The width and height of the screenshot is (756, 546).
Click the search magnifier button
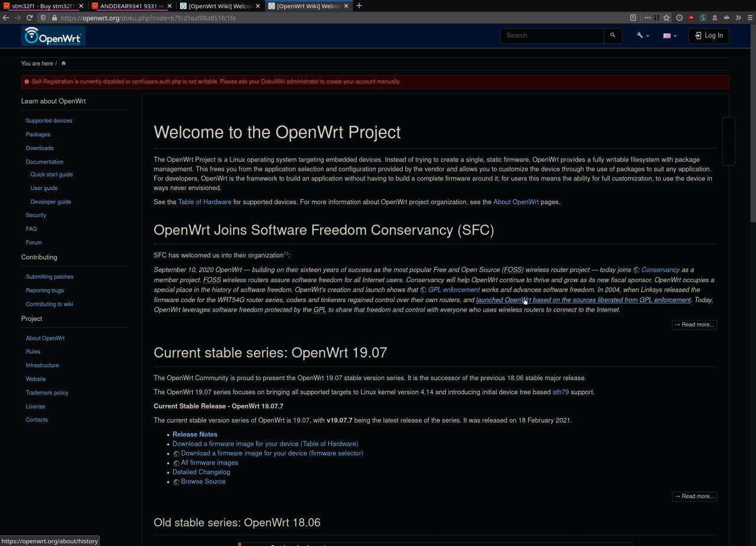click(x=612, y=35)
